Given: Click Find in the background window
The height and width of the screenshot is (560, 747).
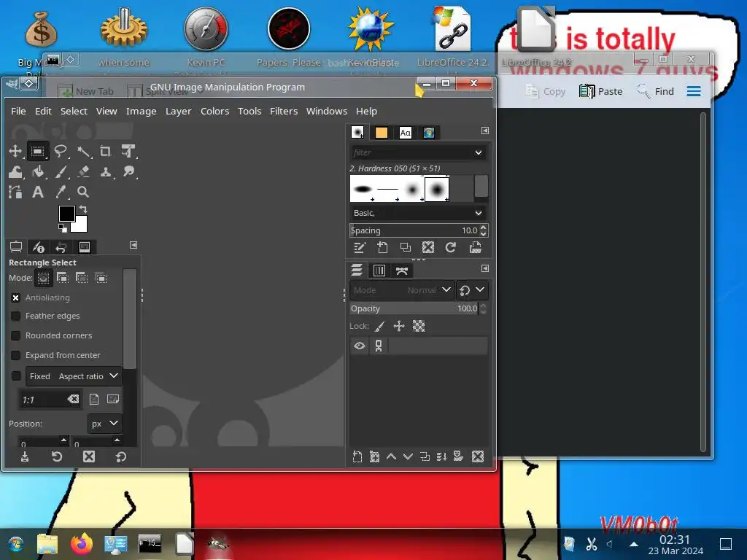Looking at the screenshot, I should coord(656,91).
